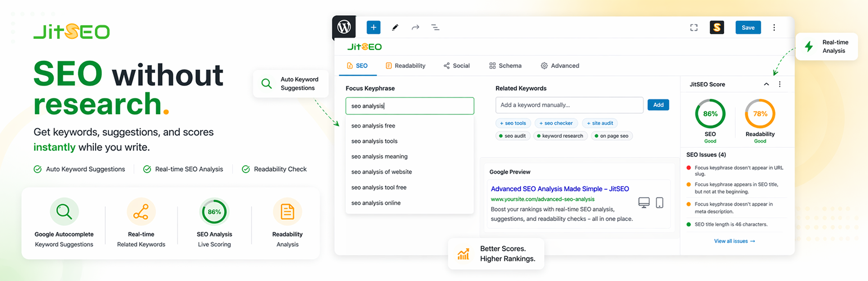Select the 'seo audit' keyword tag
Image resolution: width=868 pixels, height=281 pixels.
pos(513,136)
